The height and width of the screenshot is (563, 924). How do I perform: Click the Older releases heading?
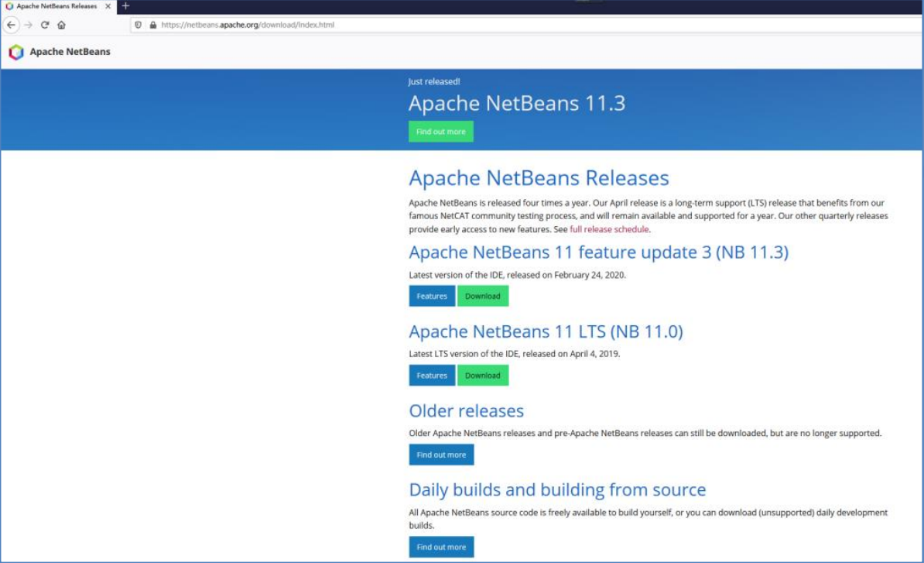[x=466, y=411]
